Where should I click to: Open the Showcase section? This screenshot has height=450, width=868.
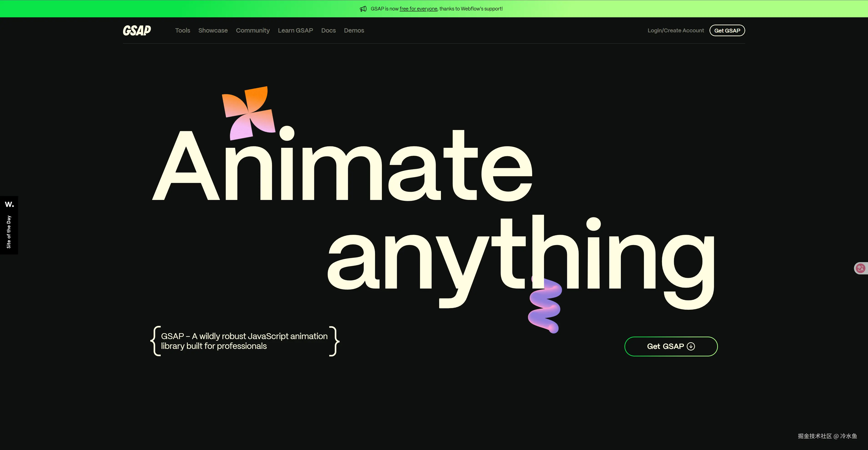pyautogui.click(x=213, y=30)
